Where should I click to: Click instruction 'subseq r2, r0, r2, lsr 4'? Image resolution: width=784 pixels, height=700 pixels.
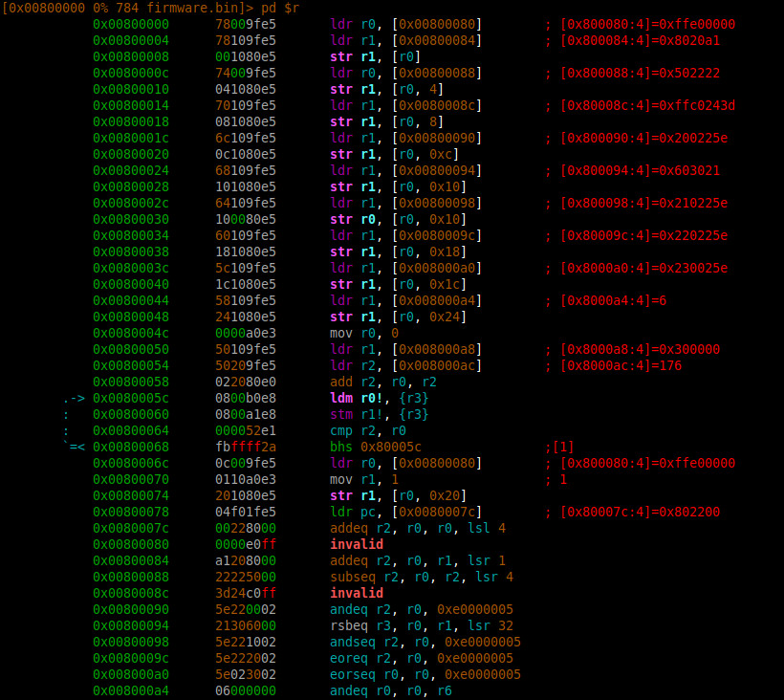(422, 577)
